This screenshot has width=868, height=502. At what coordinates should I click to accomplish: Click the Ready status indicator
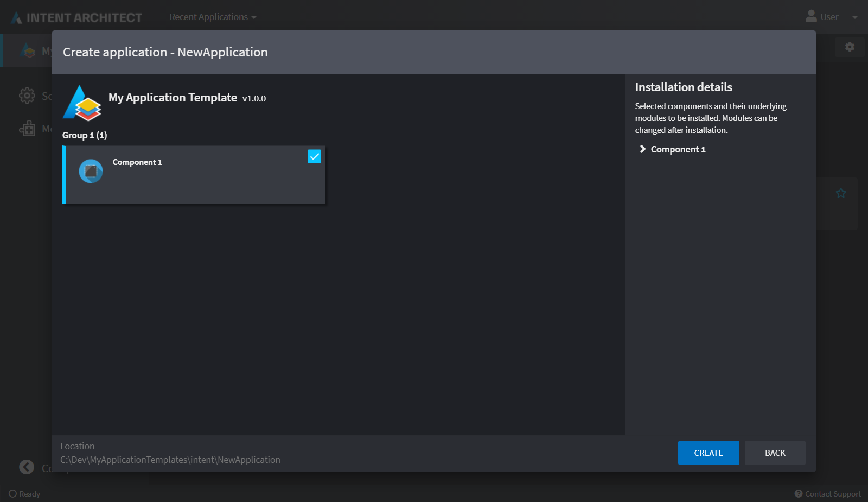(24, 494)
